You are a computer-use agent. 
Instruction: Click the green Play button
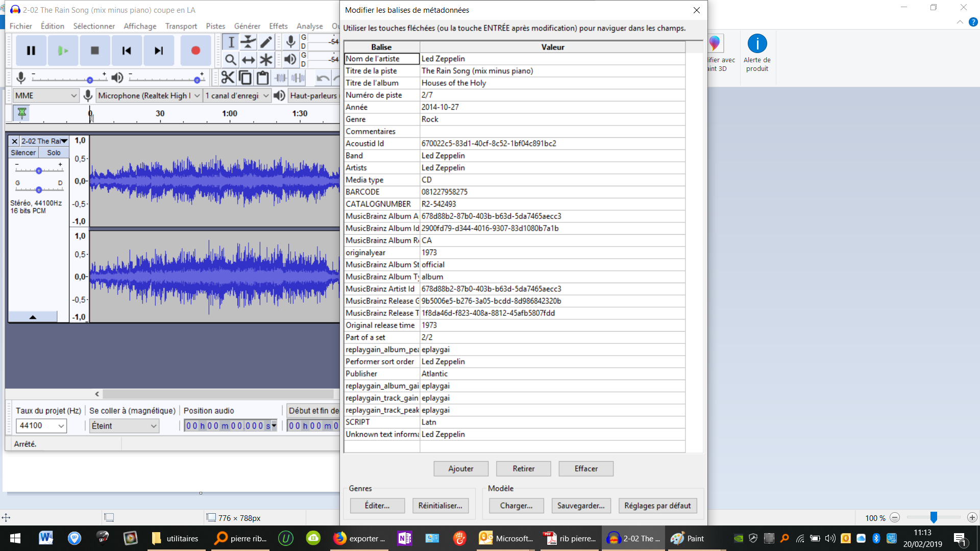(x=63, y=51)
